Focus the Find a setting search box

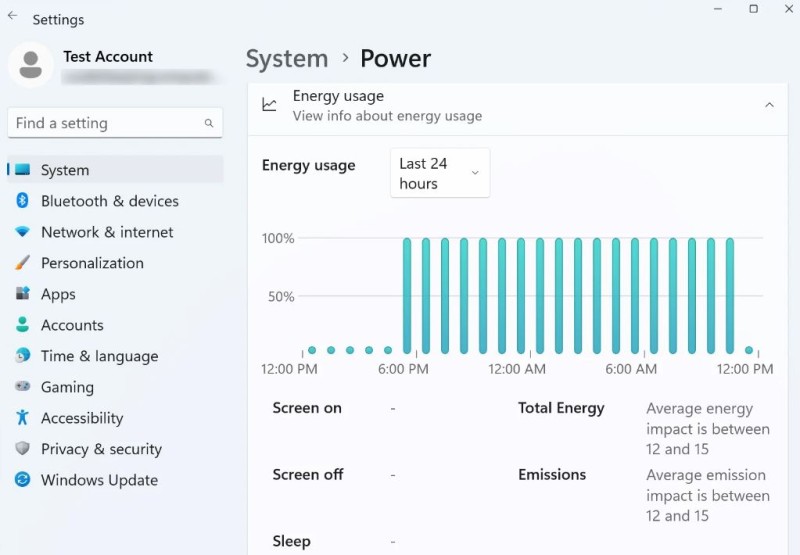[115, 123]
